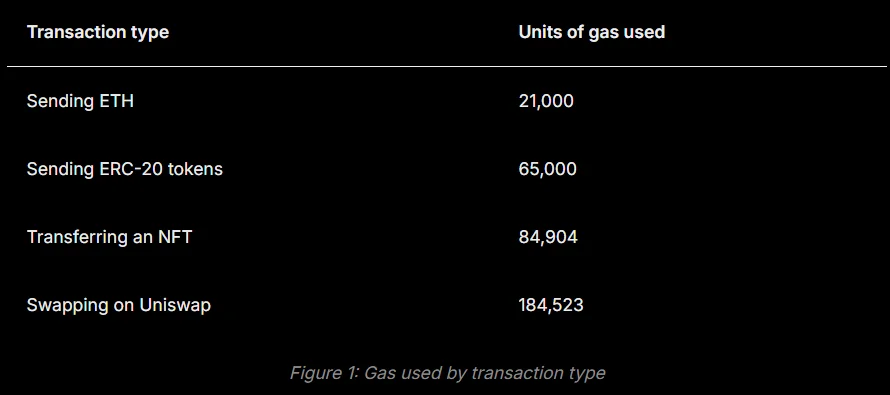This screenshot has width=890, height=395.
Task: Click the 184,523 gas value
Action: [551, 305]
